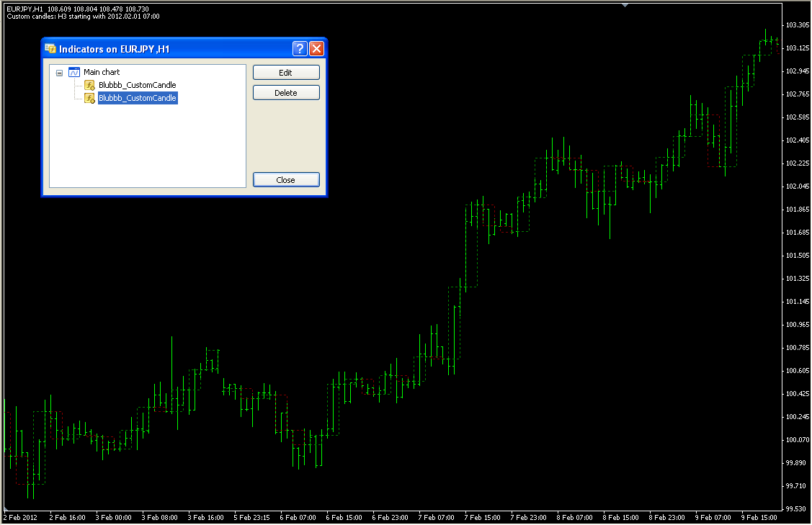Click the 103.305 price axis label
812x525 pixels.
pyautogui.click(x=796, y=25)
